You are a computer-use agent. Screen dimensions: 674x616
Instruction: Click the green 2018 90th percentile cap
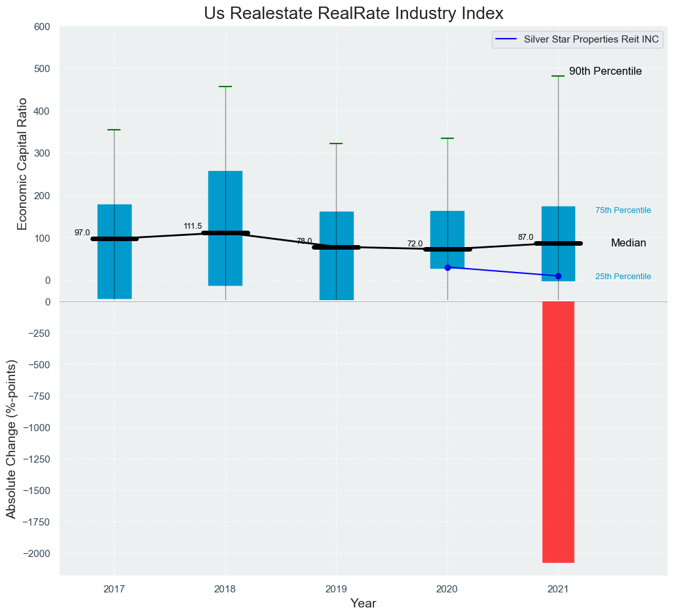coord(225,87)
